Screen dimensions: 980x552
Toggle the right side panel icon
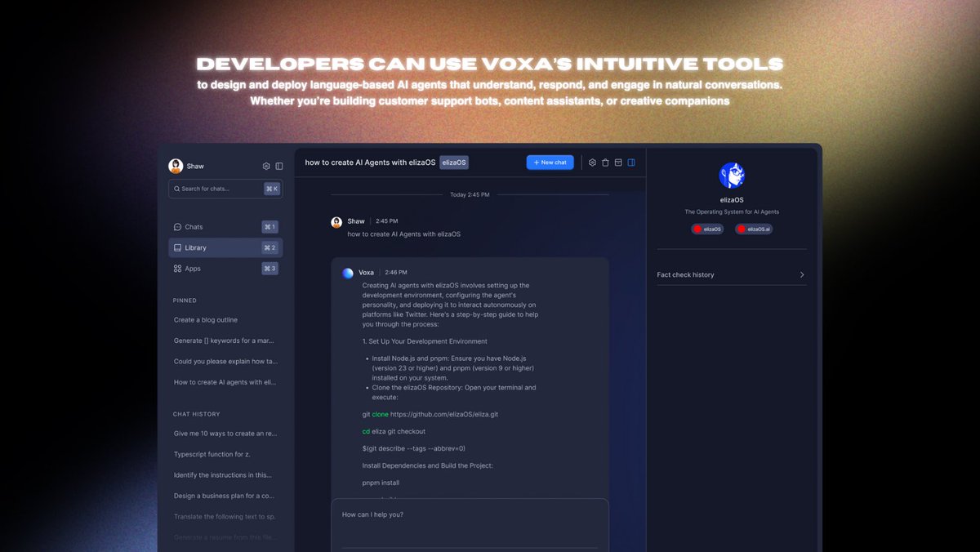tap(631, 162)
